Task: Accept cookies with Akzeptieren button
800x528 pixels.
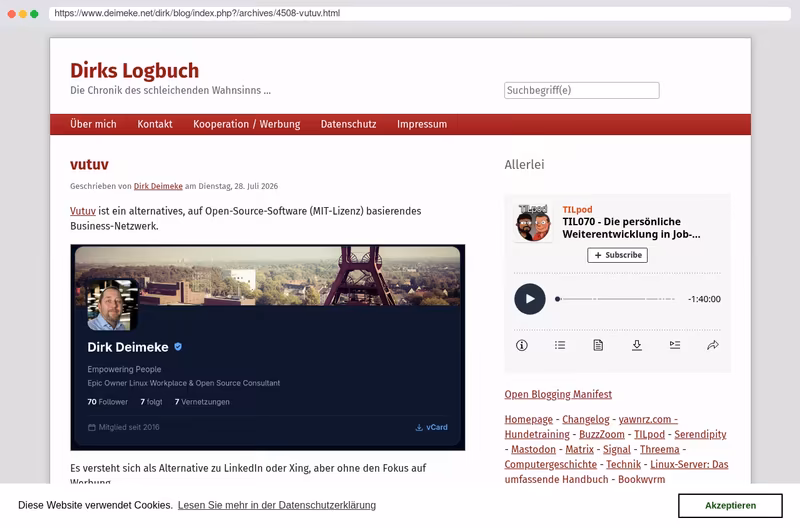Action: (730, 506)
